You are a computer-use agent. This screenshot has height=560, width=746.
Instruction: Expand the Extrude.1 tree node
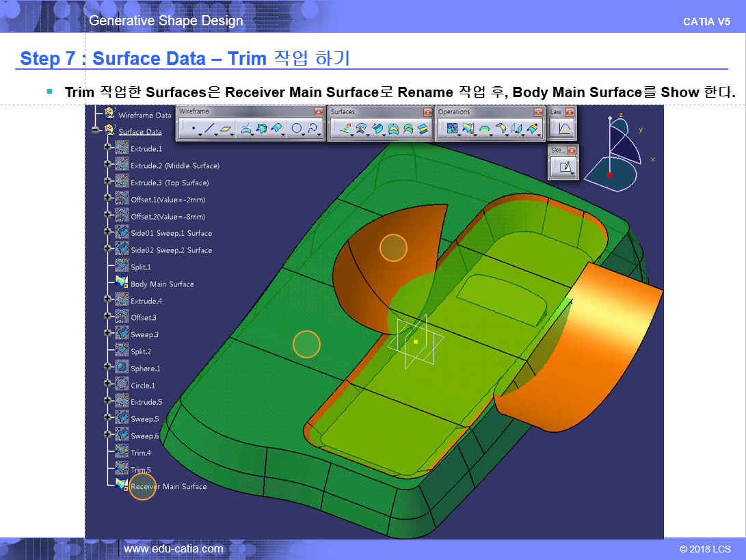coord(107,148)
